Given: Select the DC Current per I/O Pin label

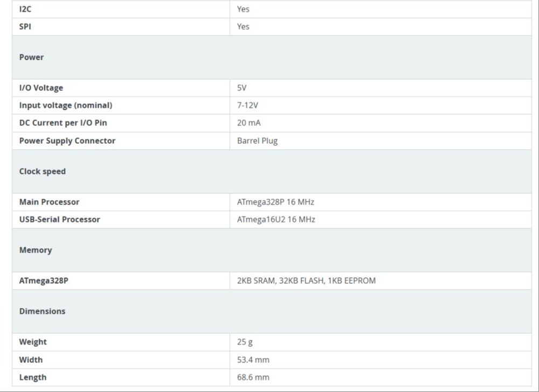Looking at the screenshot, I should coord(63,123).
